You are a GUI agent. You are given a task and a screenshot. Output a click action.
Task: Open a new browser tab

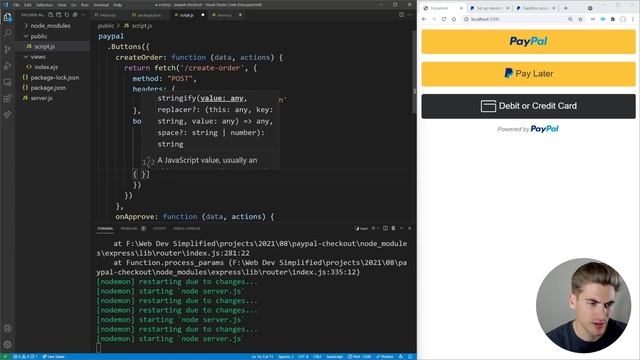[x=566, y=8]
